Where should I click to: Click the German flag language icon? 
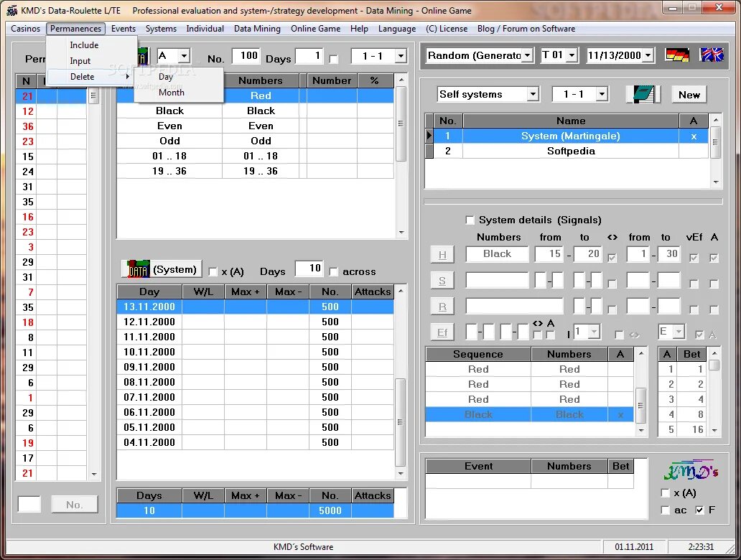[677, 55]
